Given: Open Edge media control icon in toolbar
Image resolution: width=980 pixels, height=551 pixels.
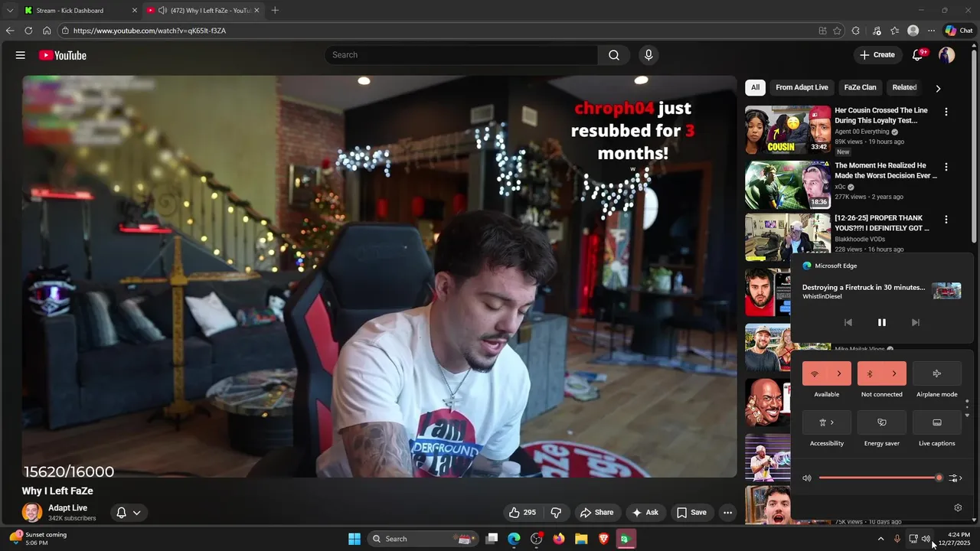Looking at the screenshot, I should pyautogui.click(x=877, y=31).
